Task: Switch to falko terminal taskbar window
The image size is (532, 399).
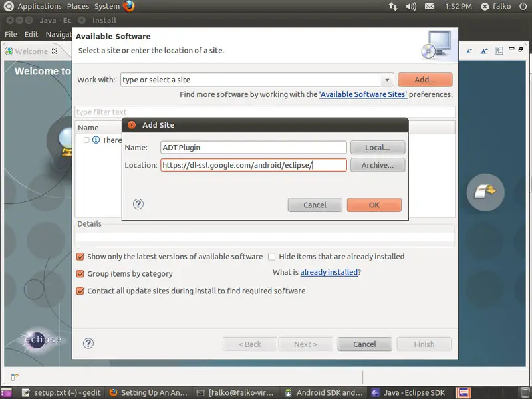Action: click(x=235, y=392)
